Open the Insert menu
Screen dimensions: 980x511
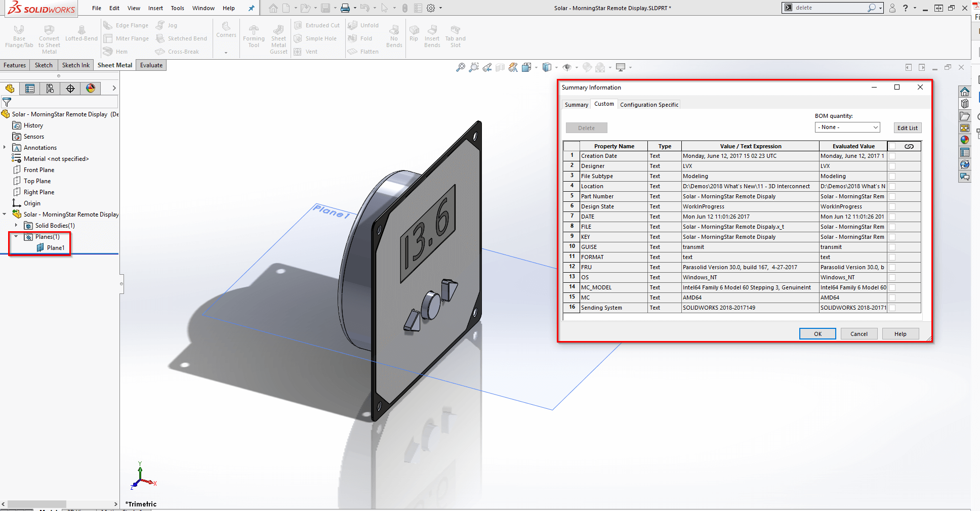point(155,8)
